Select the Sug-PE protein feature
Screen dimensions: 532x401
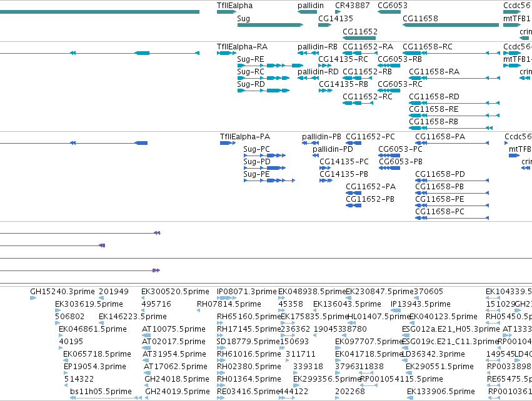click(269, 181)
